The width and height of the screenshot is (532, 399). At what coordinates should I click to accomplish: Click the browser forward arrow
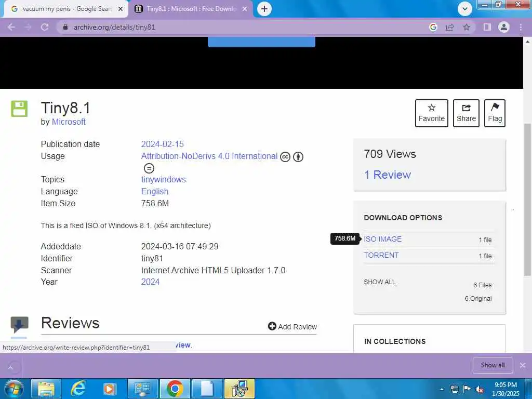point(28,27)
